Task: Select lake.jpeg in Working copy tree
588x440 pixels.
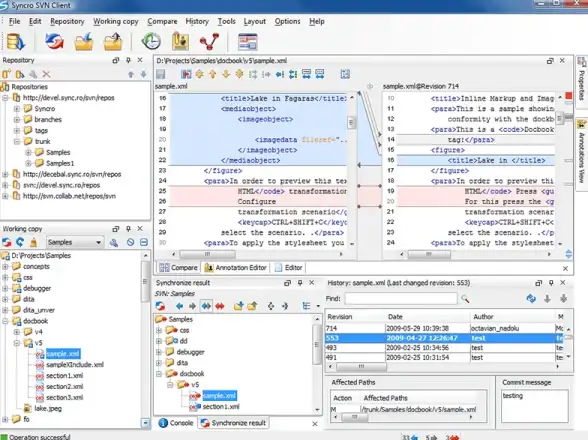Action: [48, 408]
